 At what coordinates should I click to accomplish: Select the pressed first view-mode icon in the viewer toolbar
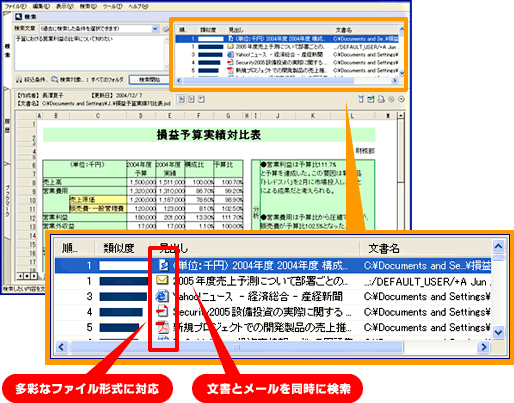181,99
